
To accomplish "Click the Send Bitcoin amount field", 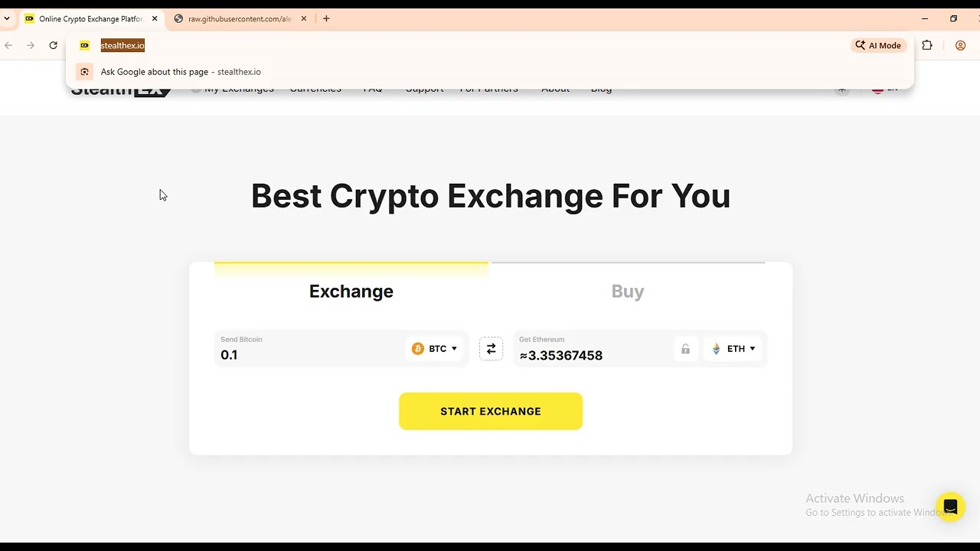I will click(306, 355).
